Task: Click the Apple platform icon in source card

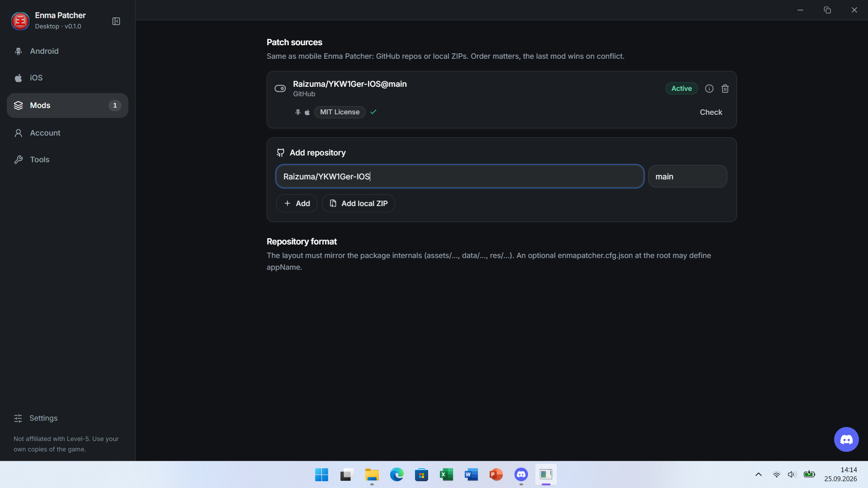Action: click(x=307, y=112)
